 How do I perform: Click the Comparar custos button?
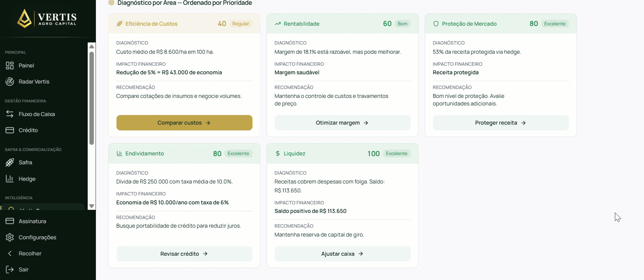(x=184, y=123)
